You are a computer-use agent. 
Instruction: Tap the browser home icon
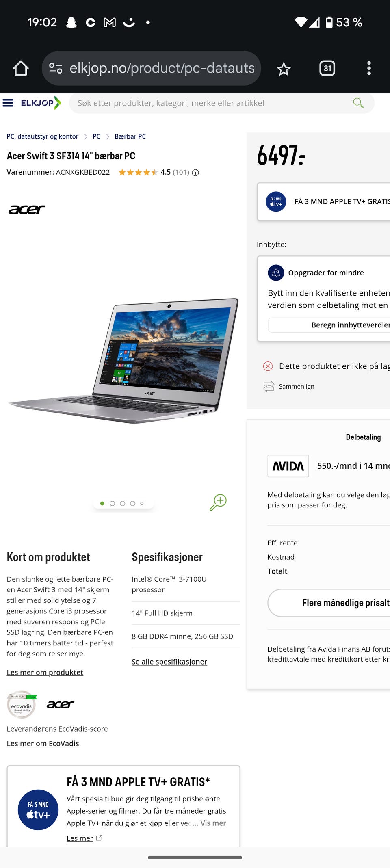(21, 68)
